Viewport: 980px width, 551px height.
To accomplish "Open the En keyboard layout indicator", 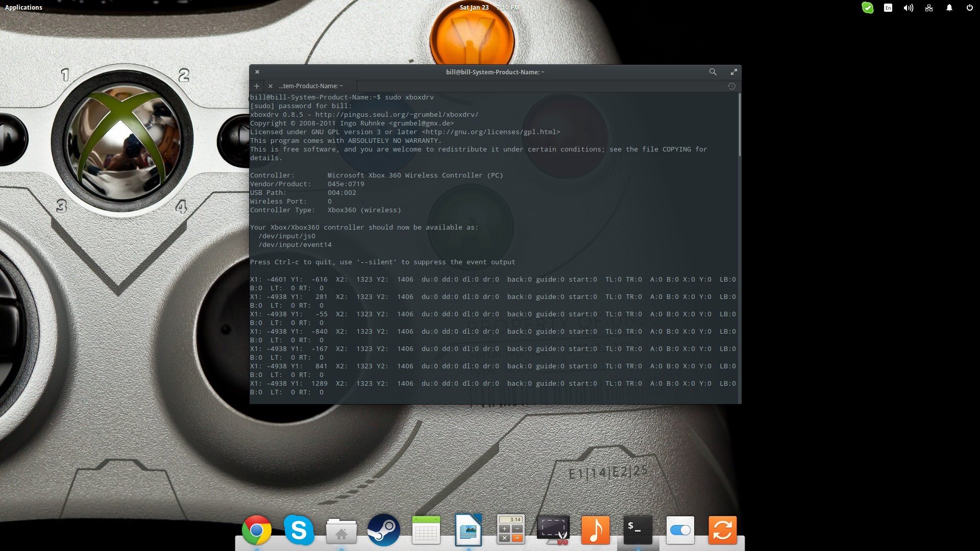I will pyautogui.click(x=888, y=8).
